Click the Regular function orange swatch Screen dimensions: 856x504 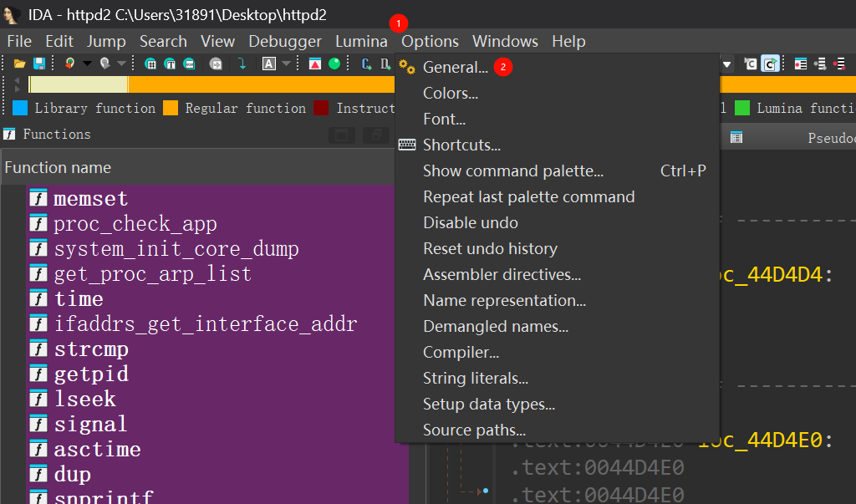pos(171,108)
